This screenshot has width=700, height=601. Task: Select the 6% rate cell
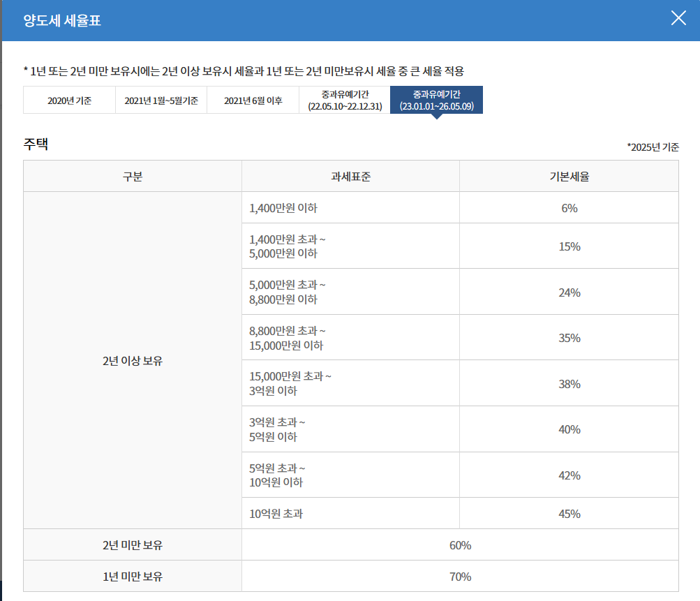tap(569, 207)
